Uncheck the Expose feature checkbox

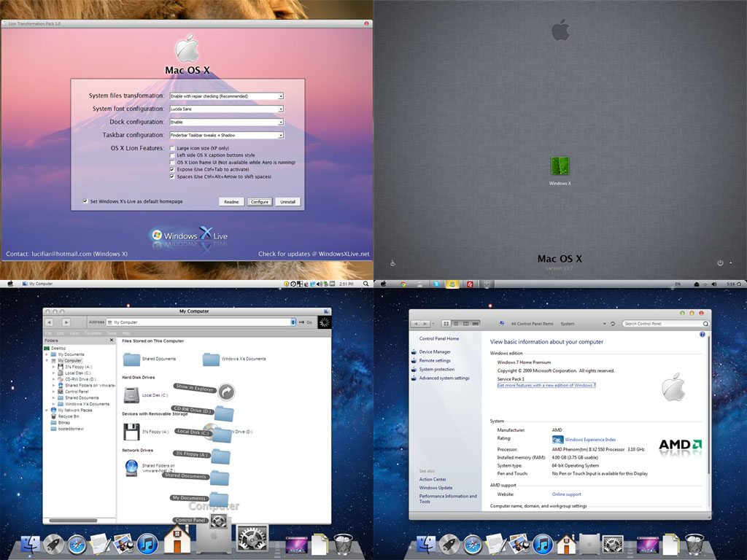click(172, 169)
